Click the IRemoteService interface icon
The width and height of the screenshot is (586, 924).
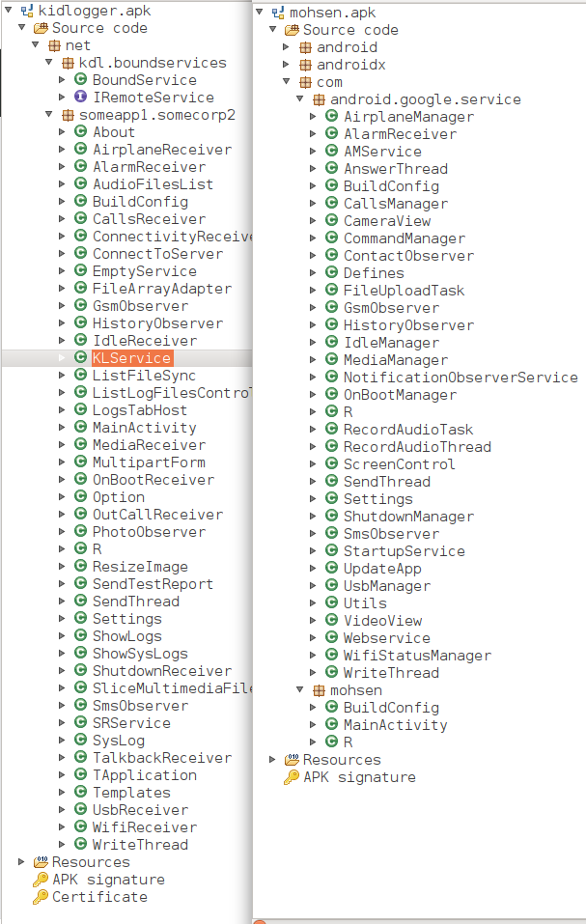[x=81, y=98]
